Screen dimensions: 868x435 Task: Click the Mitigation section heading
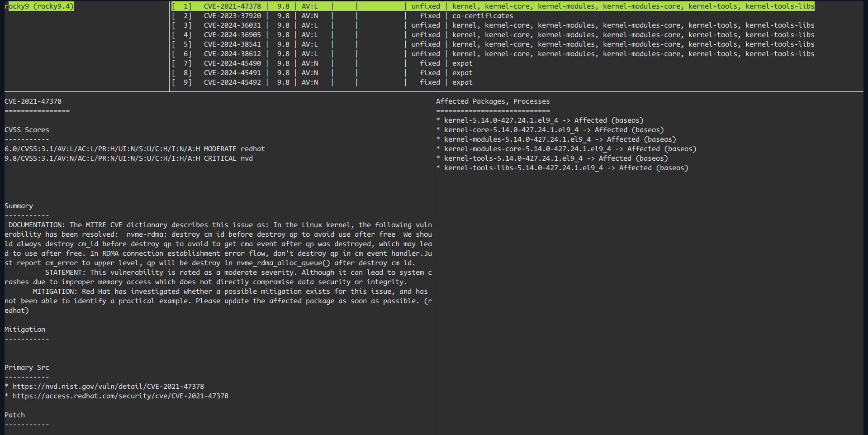[x=24, y=329]
